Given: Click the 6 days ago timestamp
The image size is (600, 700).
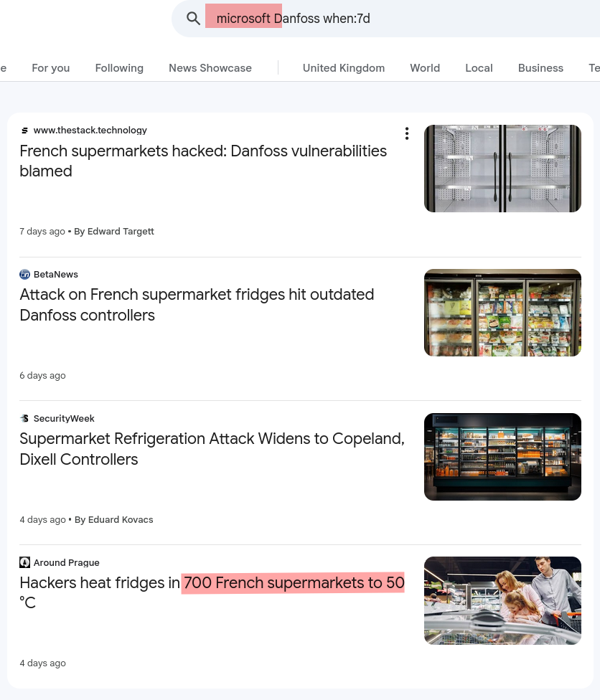Looking at the screenshot, I should (42, 375).
